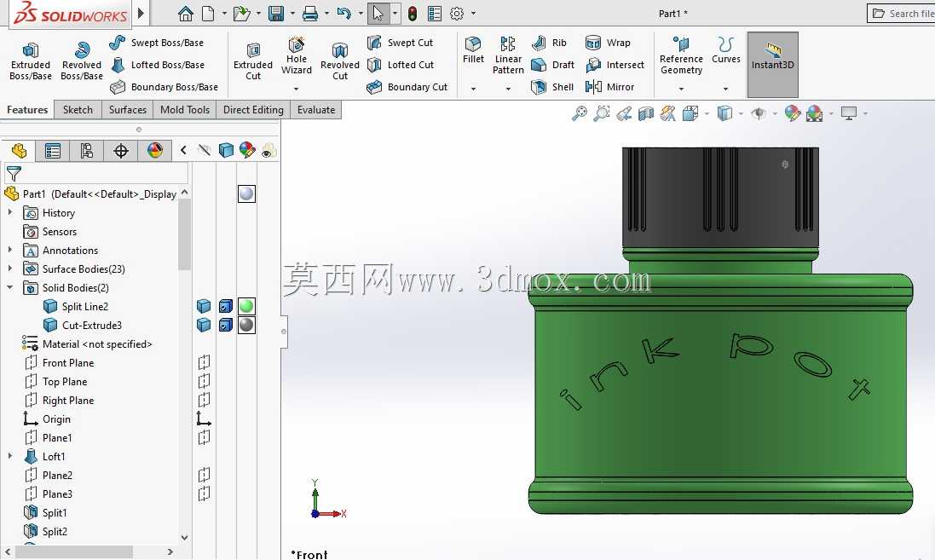The width and height of the screenshot is (935, 560).
Task: Click the Section View icon
Action: pos(646,113)
